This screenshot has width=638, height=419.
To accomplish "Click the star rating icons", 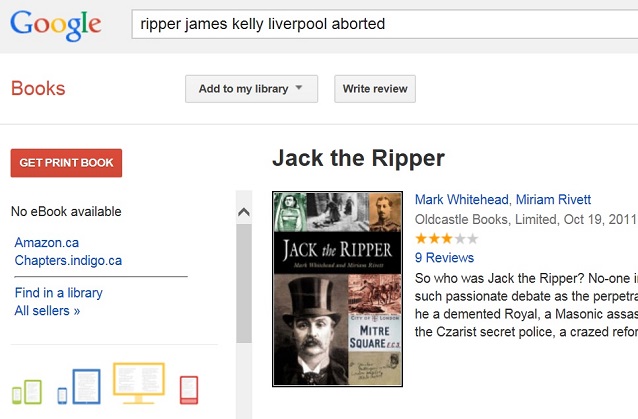I will tap(446, 238).
